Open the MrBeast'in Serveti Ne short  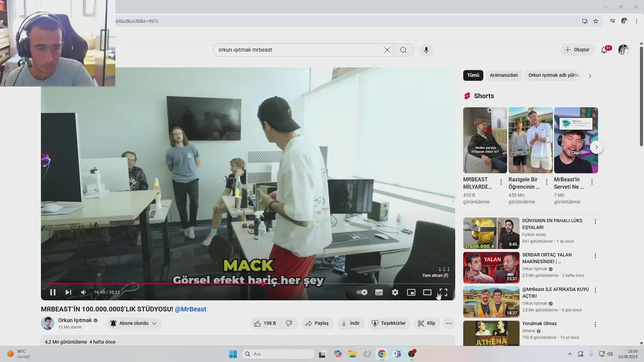(576, 140)
